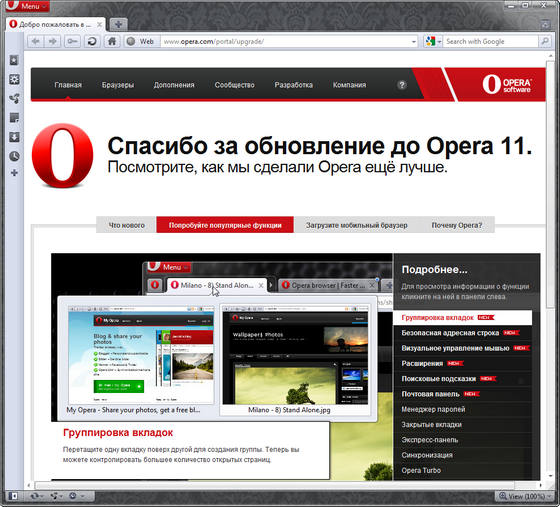Screen dimensions: 560x507
Task: Select Opera Turbo in feature list
Action: [462, 470]
